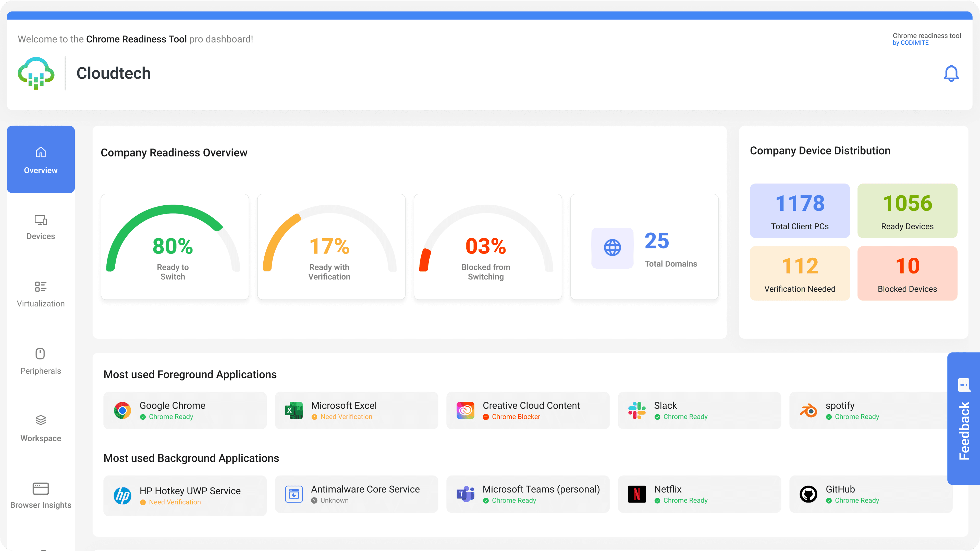Image resolution: width=980 pixels, height=551 pixels.
Task: Open the Virtualization sidebar icon
Action: (x=41, y=287)
